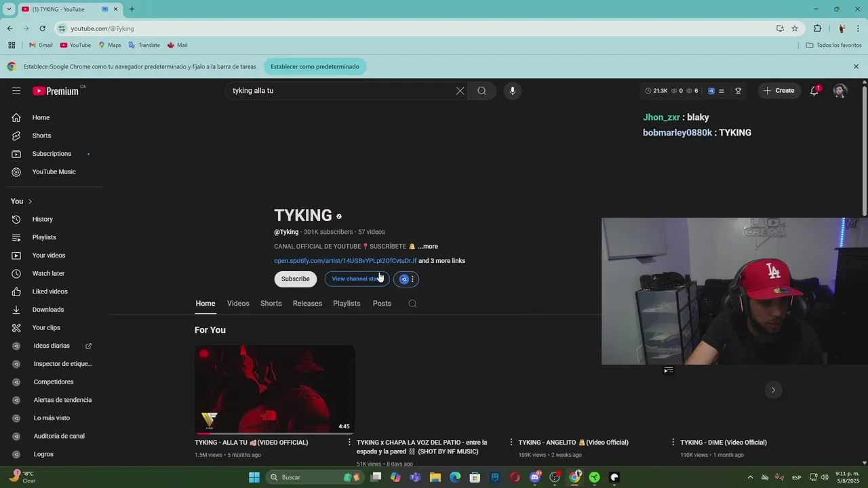Viewport: 868px width, 488px height.
Task: Open action menu for ANGELITO video
Action: click(x=673, y=442)
